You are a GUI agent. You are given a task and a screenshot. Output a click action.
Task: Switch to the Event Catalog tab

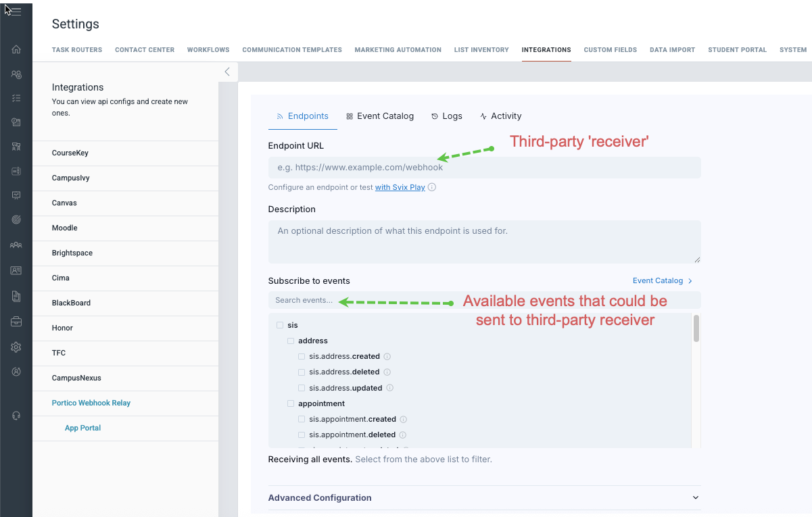click(x=380, y=116)
